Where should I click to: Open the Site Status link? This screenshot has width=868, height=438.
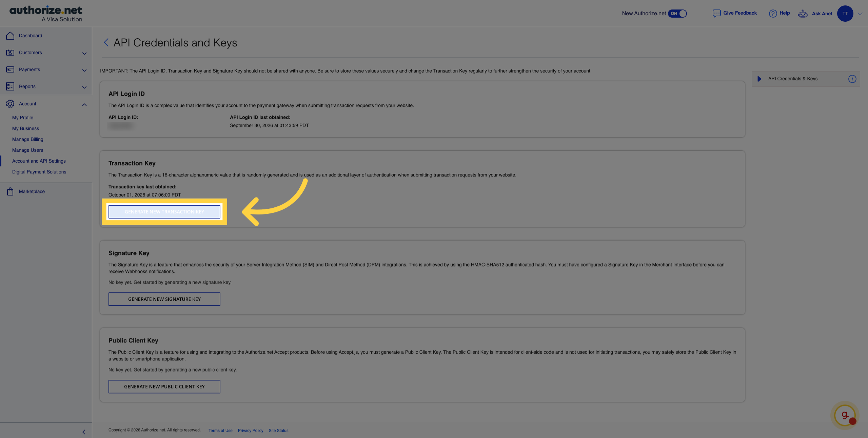(x=278, y=431)
